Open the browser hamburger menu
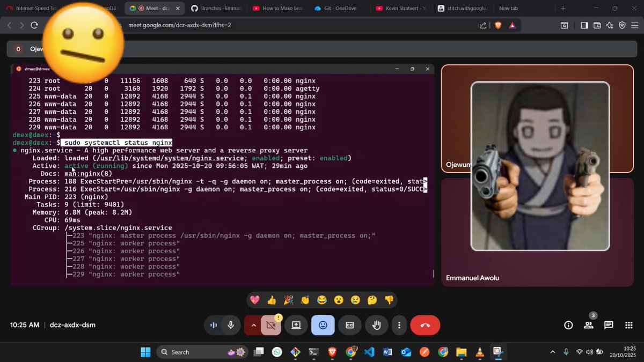 tap(635, 25)
